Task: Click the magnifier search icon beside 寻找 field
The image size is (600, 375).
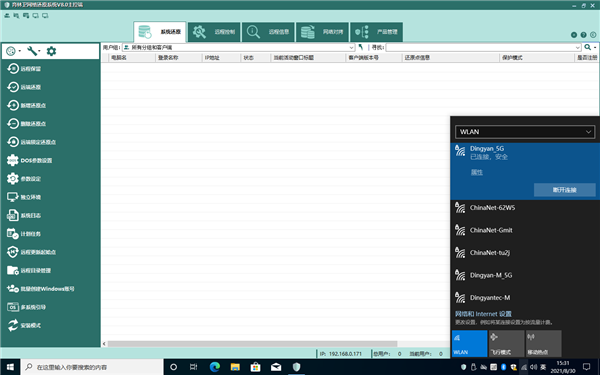Action: click(587, 47)
